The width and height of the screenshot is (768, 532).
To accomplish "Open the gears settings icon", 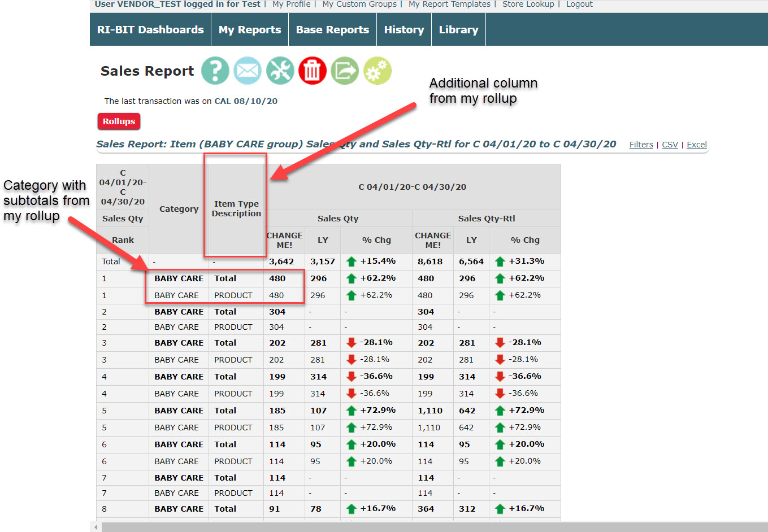I will [378, 71].
